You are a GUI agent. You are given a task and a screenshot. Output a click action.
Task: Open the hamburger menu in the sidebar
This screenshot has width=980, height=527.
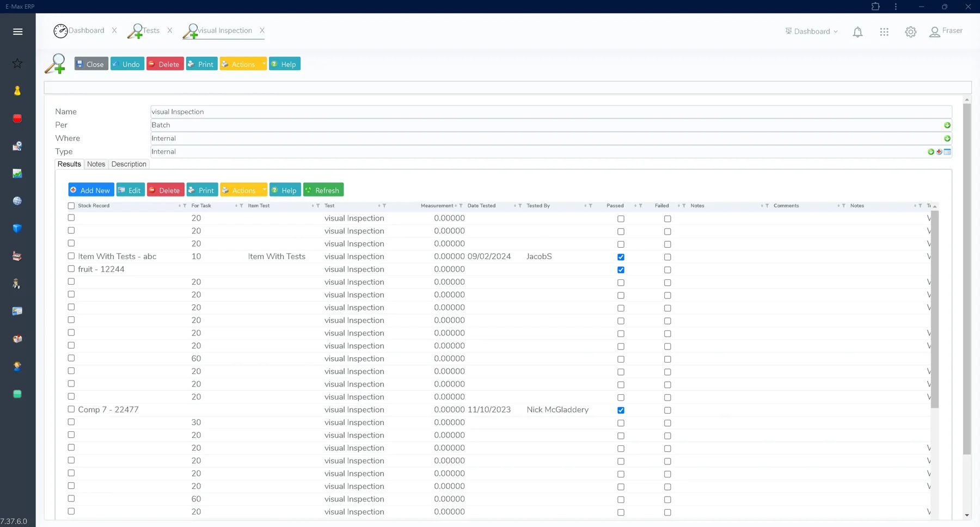coord(17,32)
